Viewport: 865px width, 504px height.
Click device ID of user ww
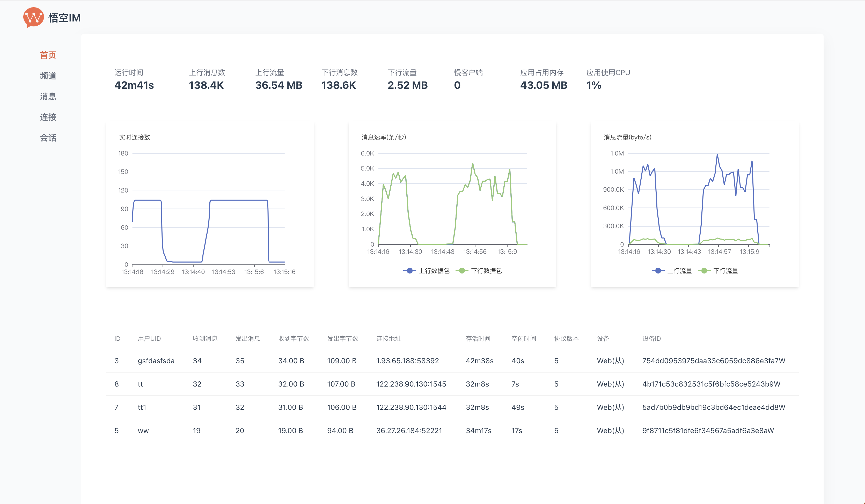(708, 431)
